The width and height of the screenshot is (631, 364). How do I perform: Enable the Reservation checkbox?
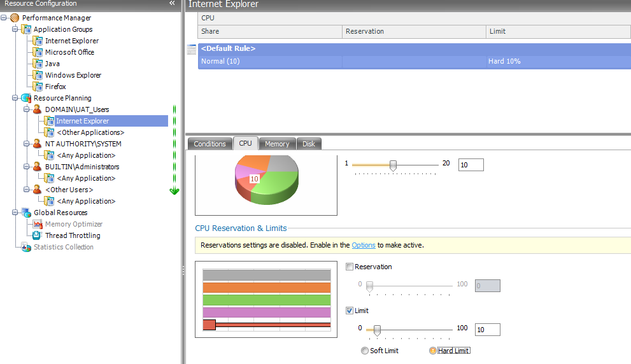click(350, 267)
